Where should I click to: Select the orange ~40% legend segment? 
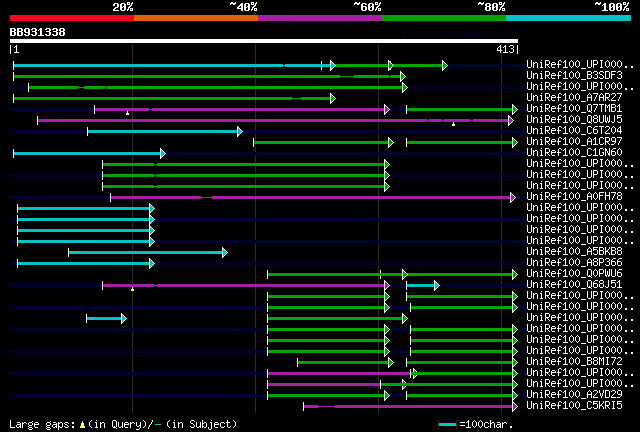coord(196,18)
